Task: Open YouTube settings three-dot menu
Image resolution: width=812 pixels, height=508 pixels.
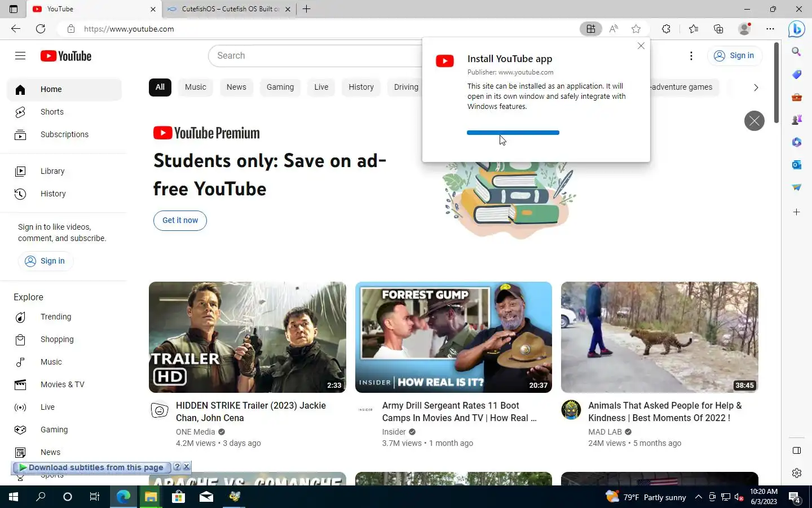Action: click(691, 55)
